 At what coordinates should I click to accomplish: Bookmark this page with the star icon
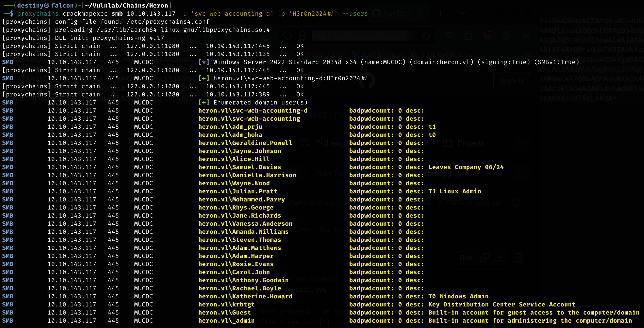point(426,36)
